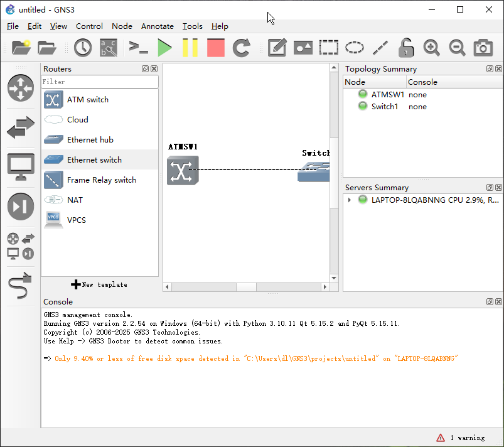Click the New template button
Viewport: 504px width, 447px height.
99,284
